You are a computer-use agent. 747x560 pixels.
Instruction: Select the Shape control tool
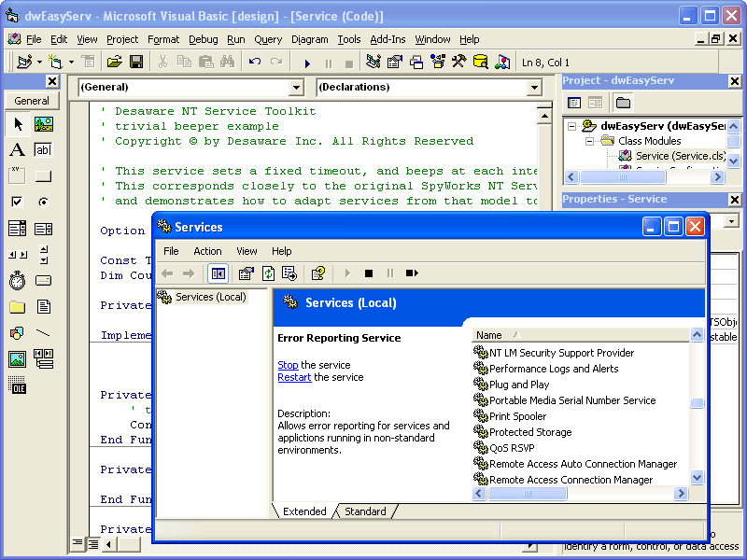[x=18, y=333]
